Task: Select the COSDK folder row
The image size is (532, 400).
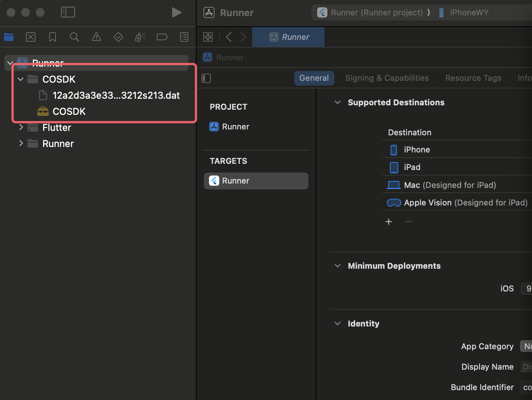Action: [96, 79]
